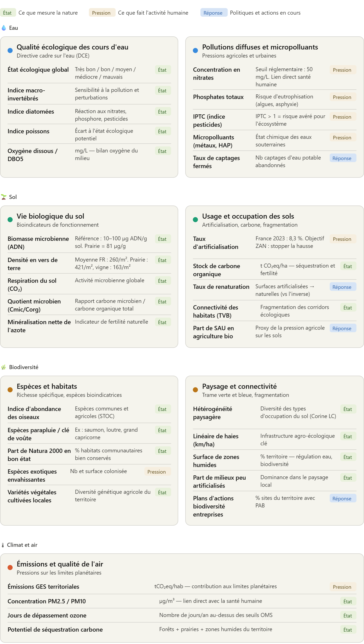Click the Réponse tag in the top legend

click(x=213, y=13)
